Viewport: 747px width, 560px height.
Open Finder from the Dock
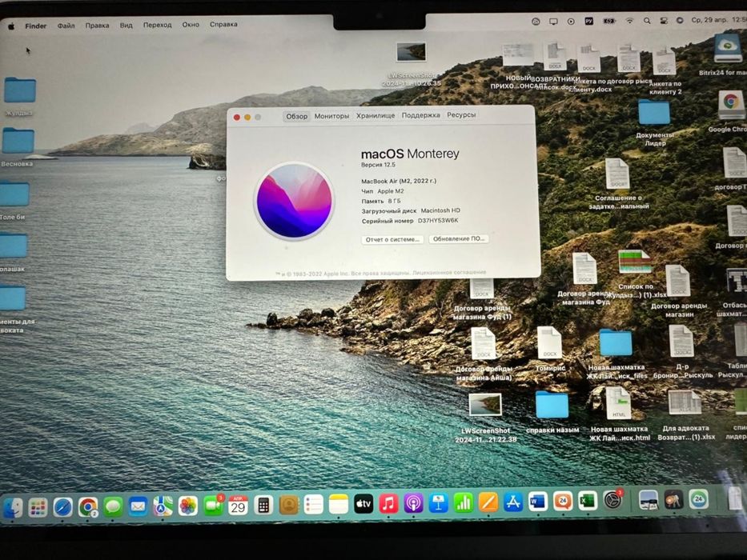tap(12, 508)
